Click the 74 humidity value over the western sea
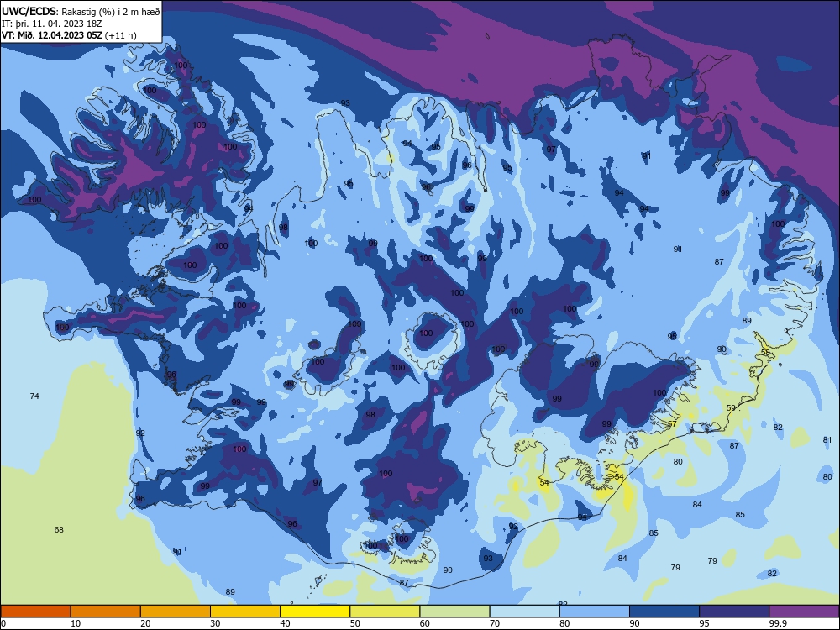 click(34, 396)
